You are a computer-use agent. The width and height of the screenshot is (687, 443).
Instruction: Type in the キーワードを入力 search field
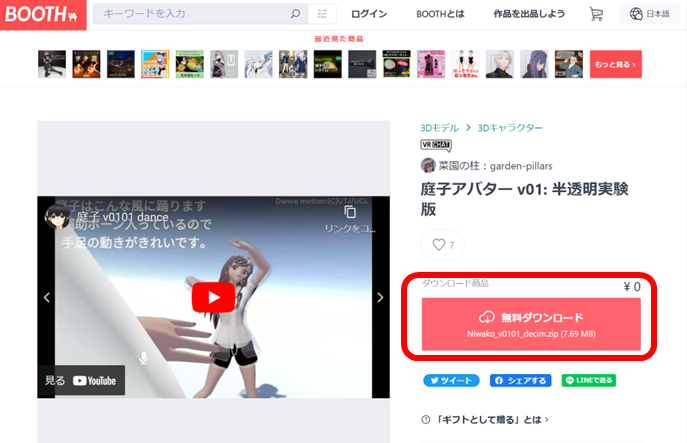click(190, 15)
